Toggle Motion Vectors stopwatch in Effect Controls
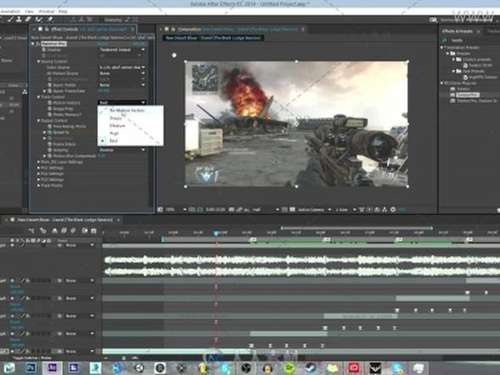 [x=50, y=103]
